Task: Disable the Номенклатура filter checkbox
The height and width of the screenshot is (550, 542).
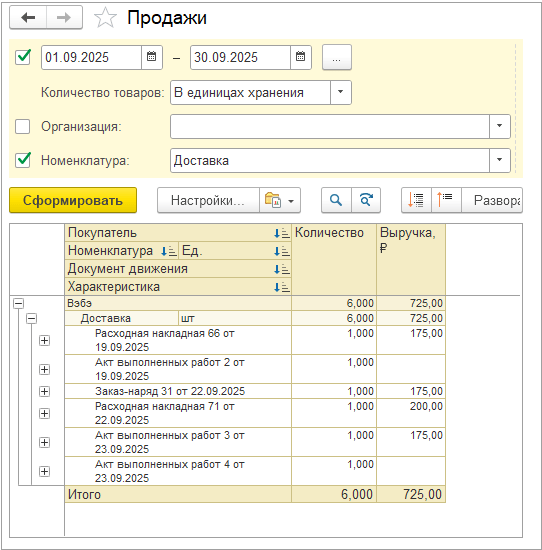Action: pyautogui.click(x=23, y=160)
